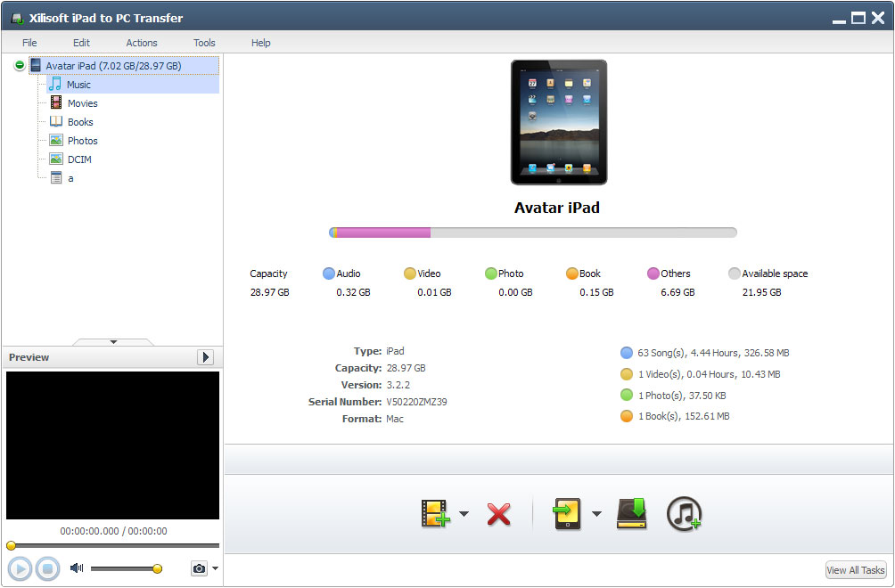Click the Xilisoft app icon in title bar
895x588 pixels.
coord(17,19)
